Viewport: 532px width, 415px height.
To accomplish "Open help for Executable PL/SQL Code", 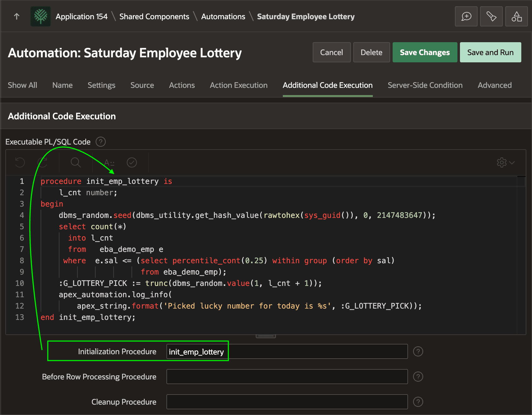I will [101, 142].
